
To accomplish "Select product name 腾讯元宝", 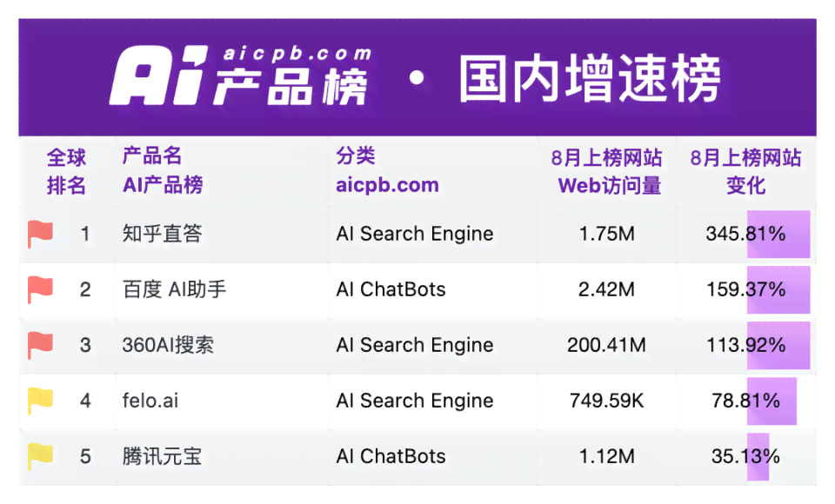I will click(162, 456).
